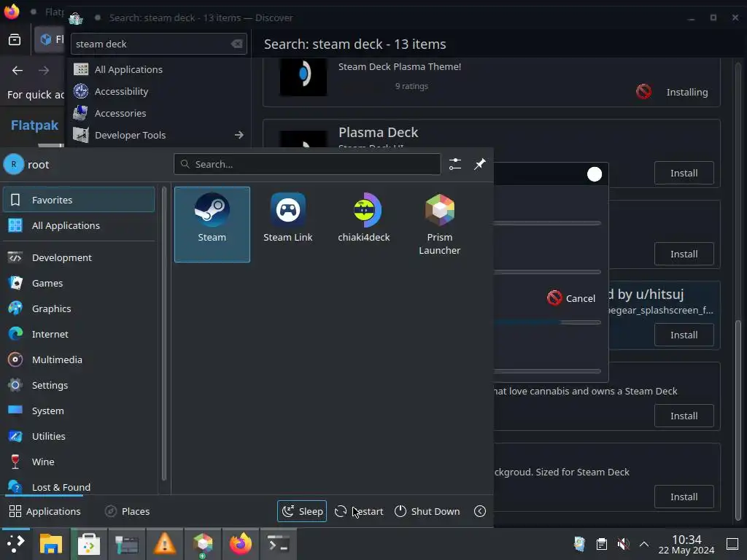Click the Restart button

[x=359, y=511]
